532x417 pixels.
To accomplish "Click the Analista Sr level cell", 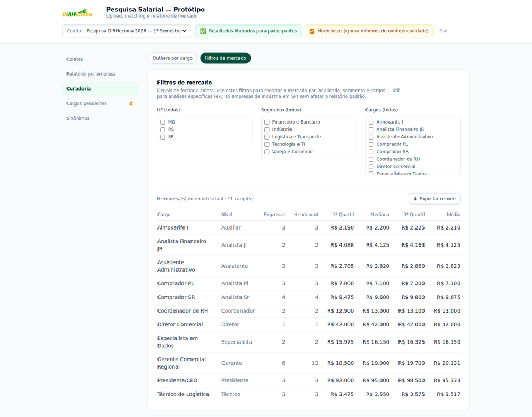I will [x=235, y=297].
